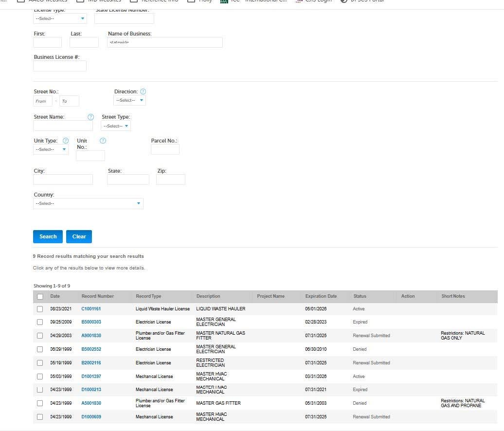Screen dimensions: 504x431
Task: Click Restrictions: NATURAL GAS ONLY note
Action: pos(463,336)
